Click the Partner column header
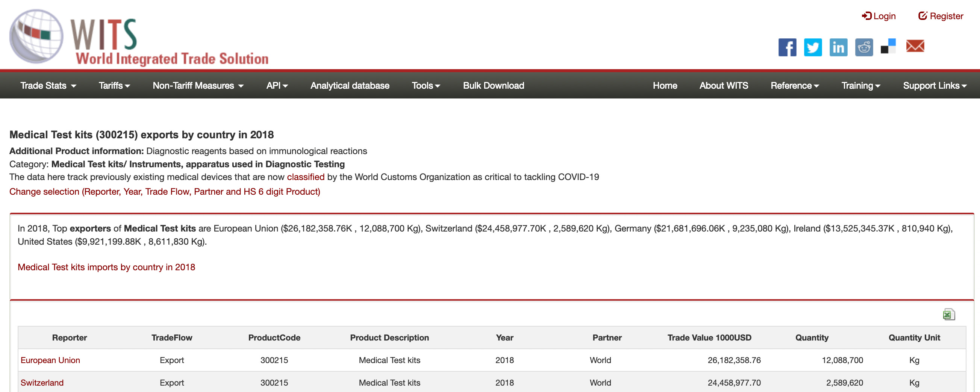The width and height of the screenshot is (980, 392). click(607, 338)
